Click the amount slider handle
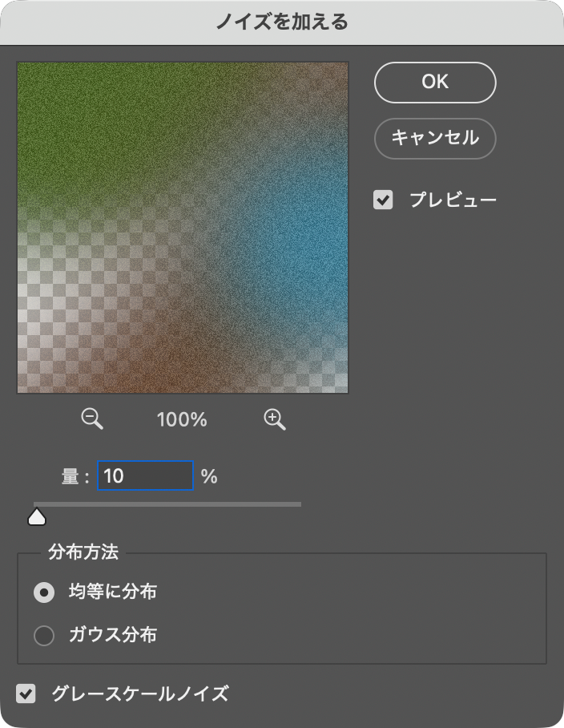564x728 pixels. [37, 516]
